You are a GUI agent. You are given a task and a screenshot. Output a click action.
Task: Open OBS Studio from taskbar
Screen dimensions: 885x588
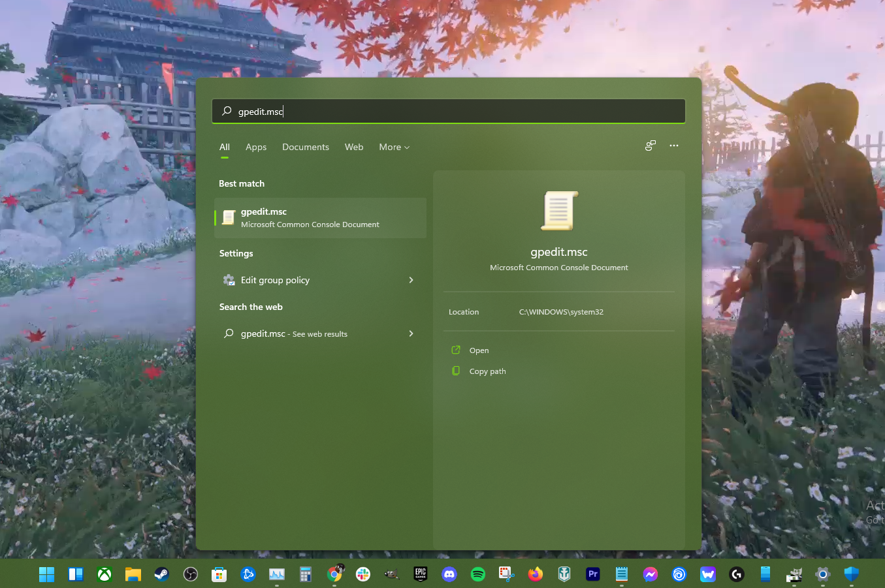191,574
